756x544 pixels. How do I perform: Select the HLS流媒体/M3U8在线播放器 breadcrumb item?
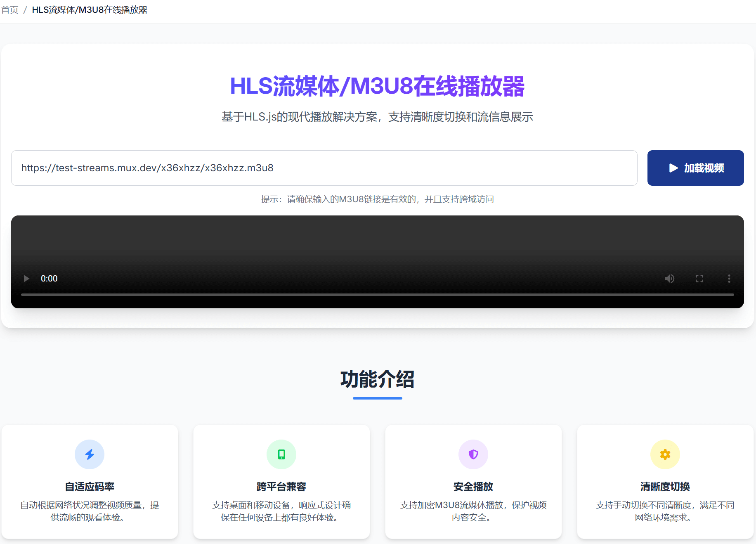tap(91, 9)
